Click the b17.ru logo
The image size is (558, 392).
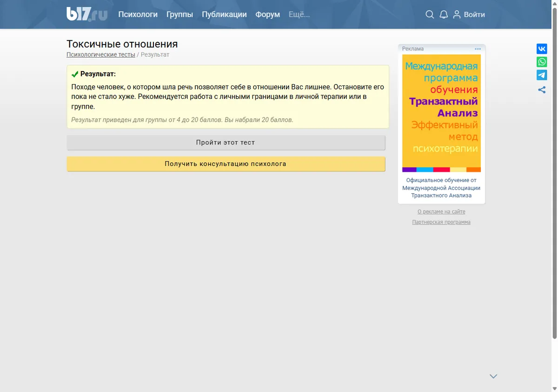pos(87,14)
